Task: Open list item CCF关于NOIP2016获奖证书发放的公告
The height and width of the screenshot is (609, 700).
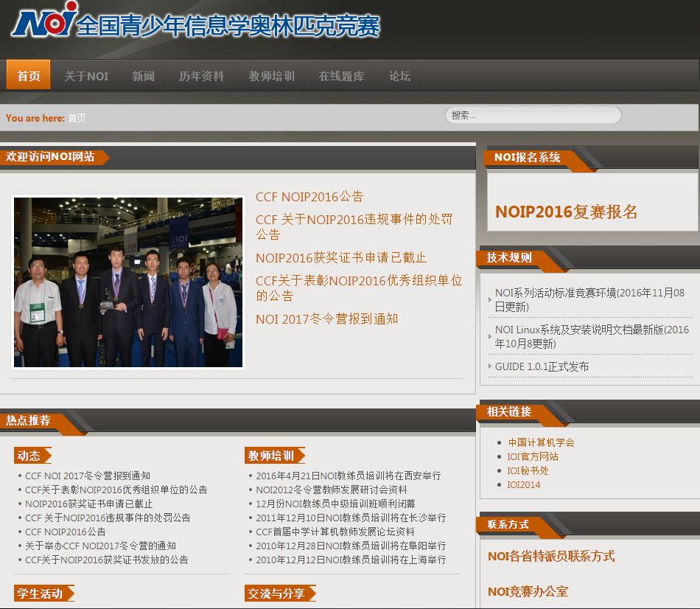Action: coord(107,560)
